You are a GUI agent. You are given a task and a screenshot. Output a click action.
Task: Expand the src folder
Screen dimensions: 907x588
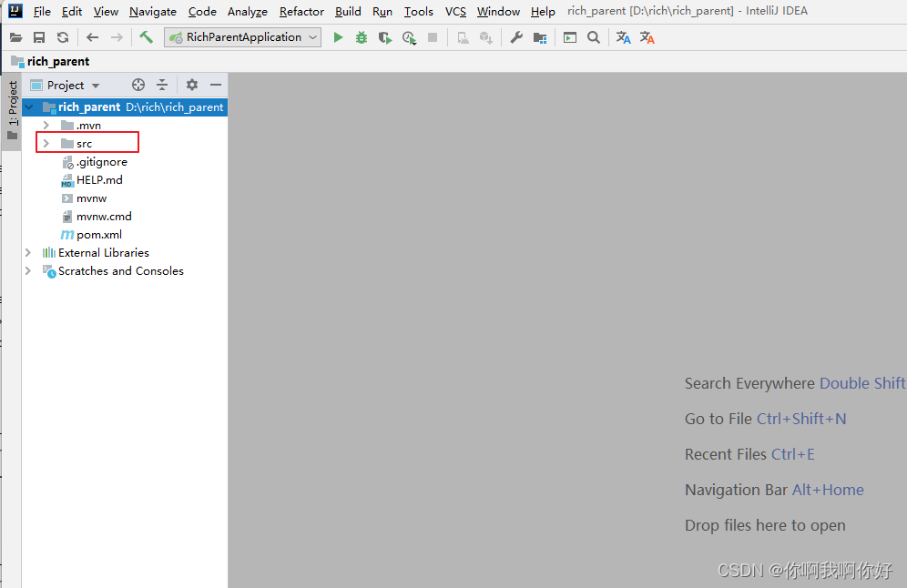click(44, 143)
